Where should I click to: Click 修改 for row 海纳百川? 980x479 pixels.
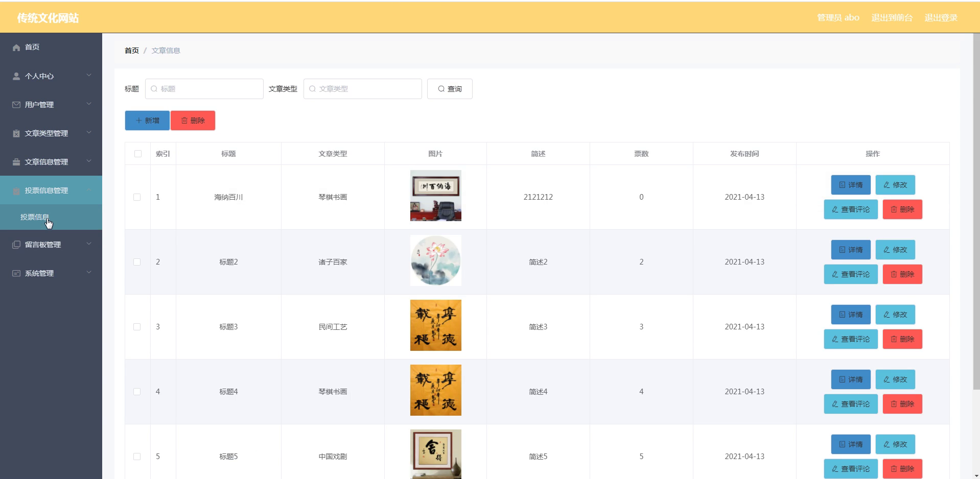(x=895, y=185)
